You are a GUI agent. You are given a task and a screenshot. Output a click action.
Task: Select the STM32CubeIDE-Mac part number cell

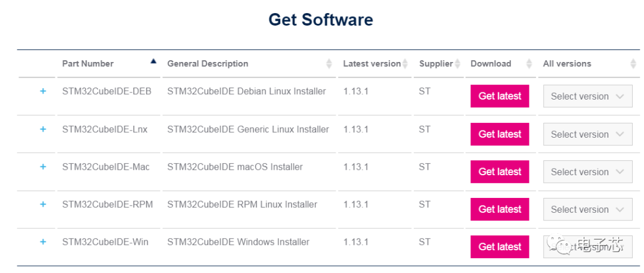pos(106,167)
